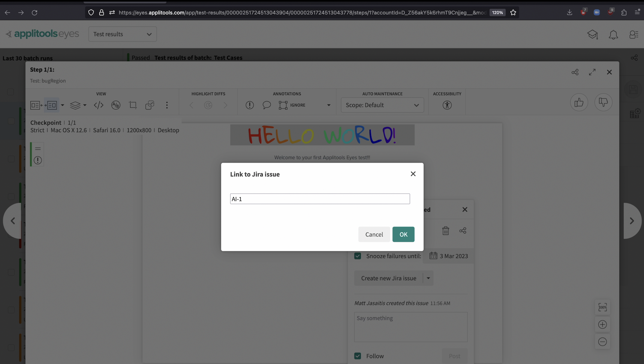The height and width of the screenshot is (364, 644).
Task: Confirm Jira link with OK button
Action: [x=403, y=234]
